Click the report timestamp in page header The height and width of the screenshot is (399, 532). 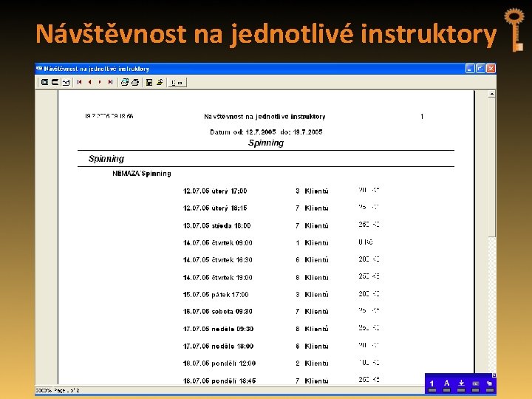pyautogui.click(x=109, y=116)
